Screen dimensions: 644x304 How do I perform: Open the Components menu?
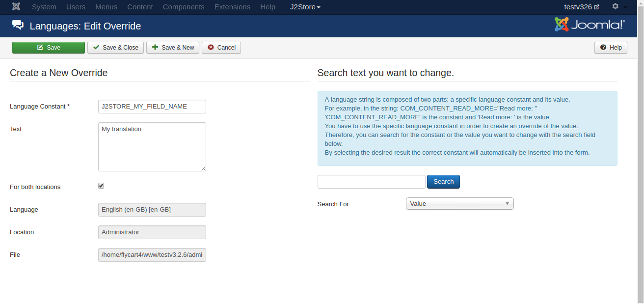tap(184, 7)
